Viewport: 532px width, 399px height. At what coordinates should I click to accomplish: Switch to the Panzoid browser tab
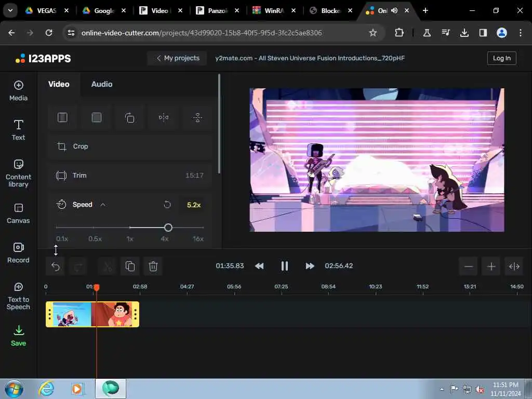[x=217, y=10]
